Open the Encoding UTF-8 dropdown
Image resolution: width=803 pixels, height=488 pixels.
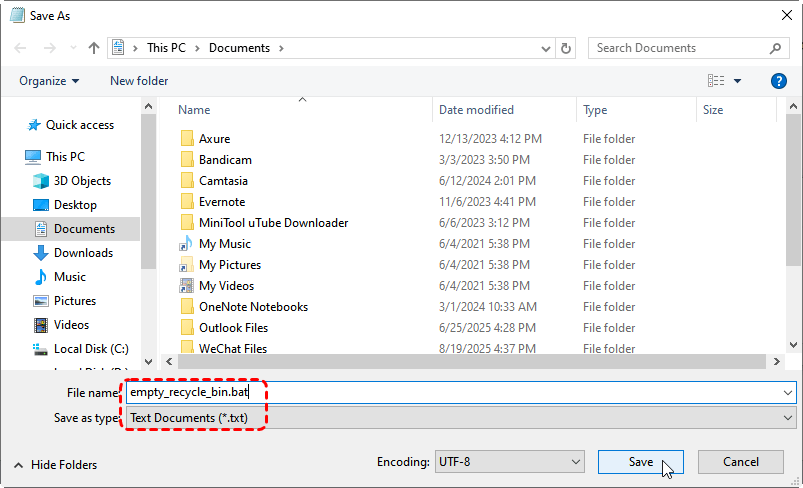(x=509, y=462)
